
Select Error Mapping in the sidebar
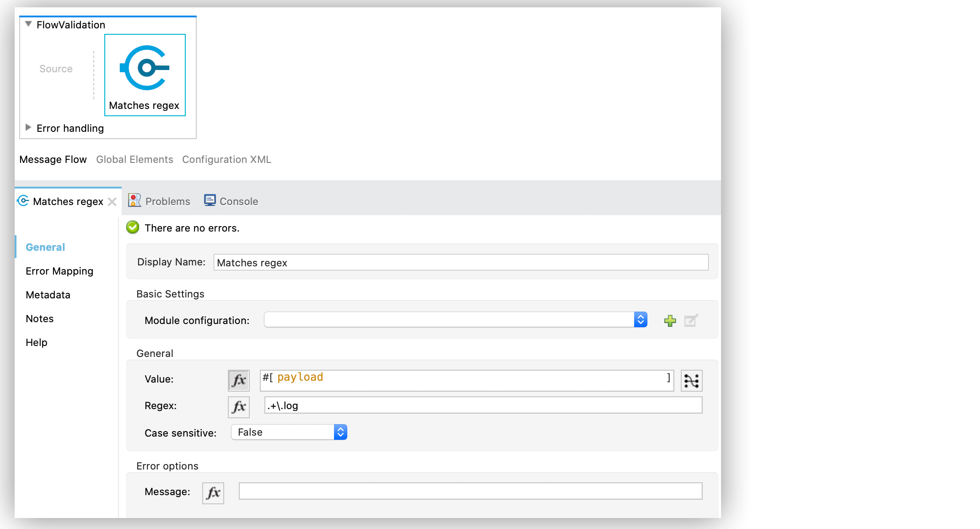(x=59, y=271)
